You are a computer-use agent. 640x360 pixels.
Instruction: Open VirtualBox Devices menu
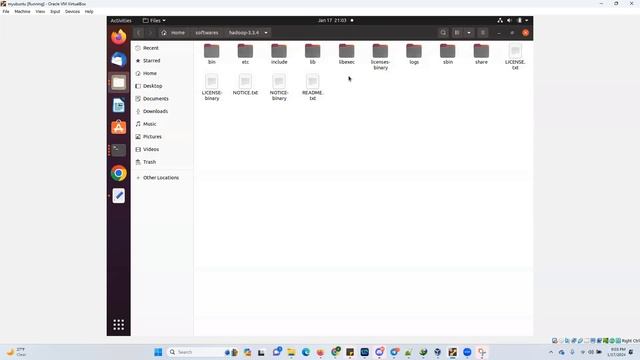coord(72,11)
